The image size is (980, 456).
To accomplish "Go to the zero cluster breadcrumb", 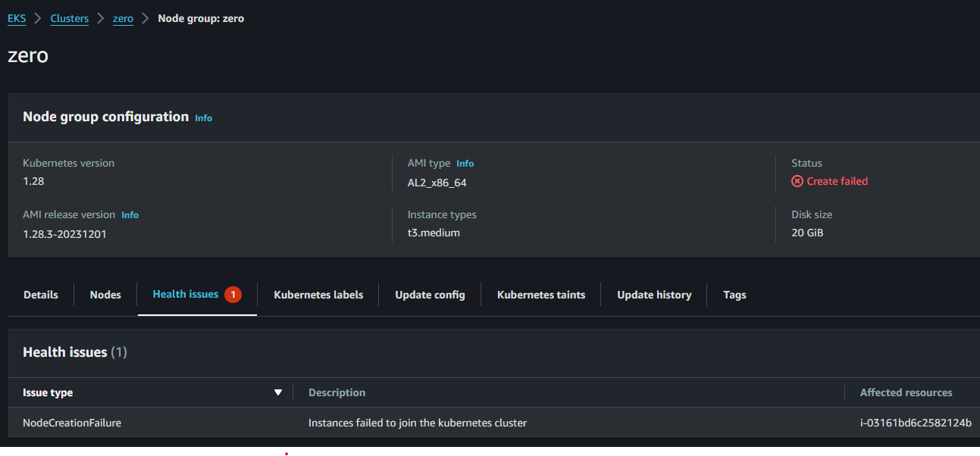I will pos(123,18).
